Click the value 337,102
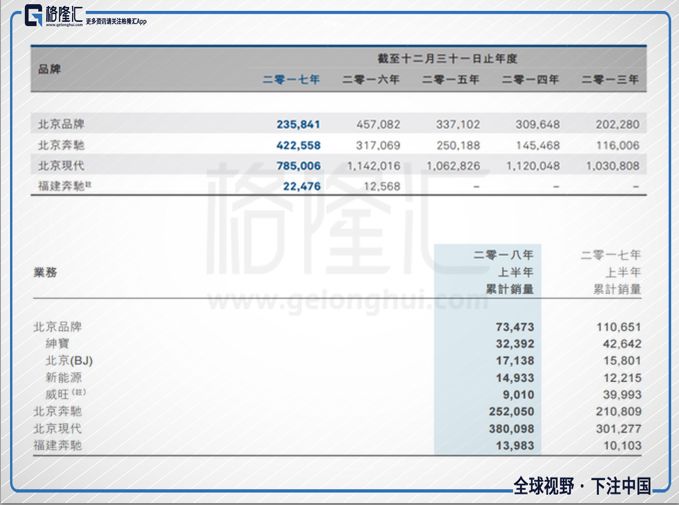 tap(458, 125)
